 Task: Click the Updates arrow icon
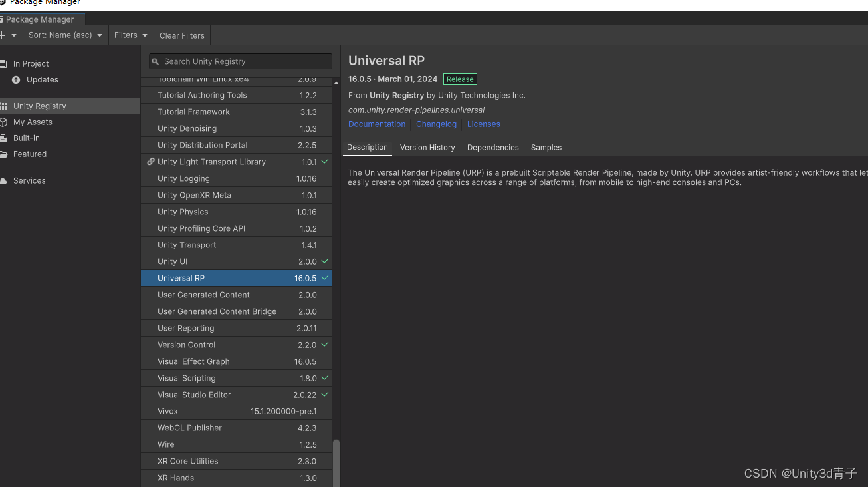tap(16, 80)
